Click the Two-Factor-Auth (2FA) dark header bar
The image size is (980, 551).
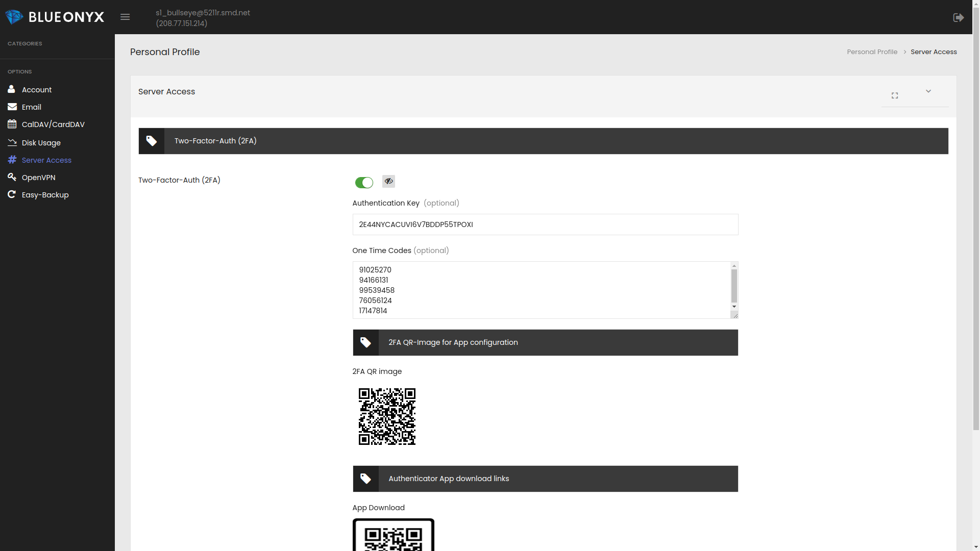[543, 141]
